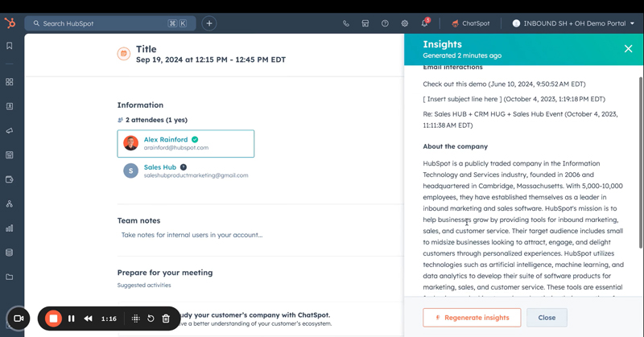Open the HubSpot sprocket home logo

10,23
